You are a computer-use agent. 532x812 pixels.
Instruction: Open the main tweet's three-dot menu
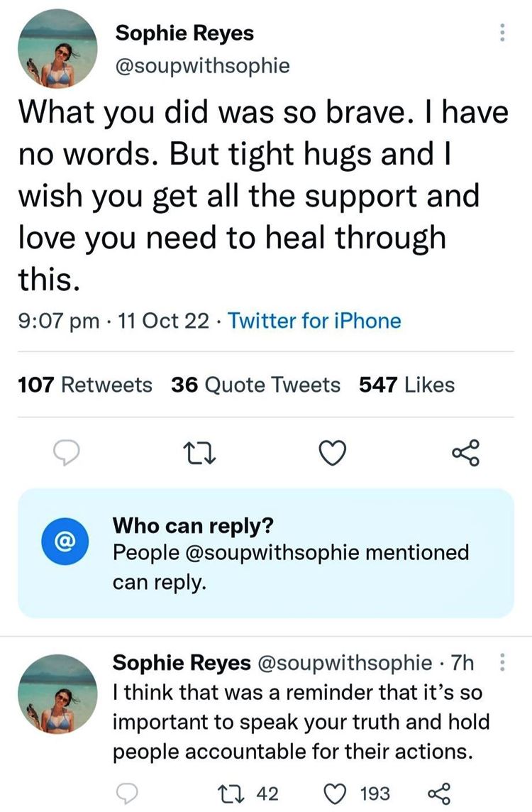(502, 33)
